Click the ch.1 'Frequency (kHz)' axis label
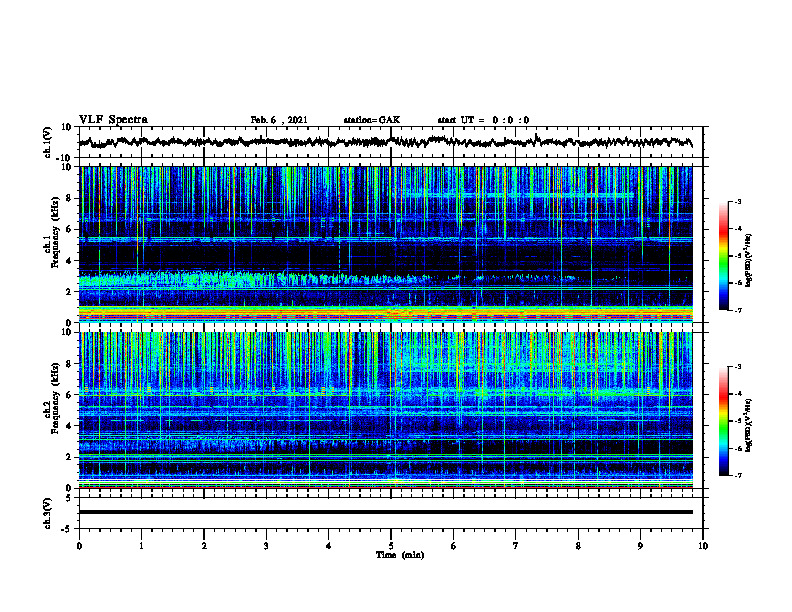 pyautogui.click(x=55, y=233)
